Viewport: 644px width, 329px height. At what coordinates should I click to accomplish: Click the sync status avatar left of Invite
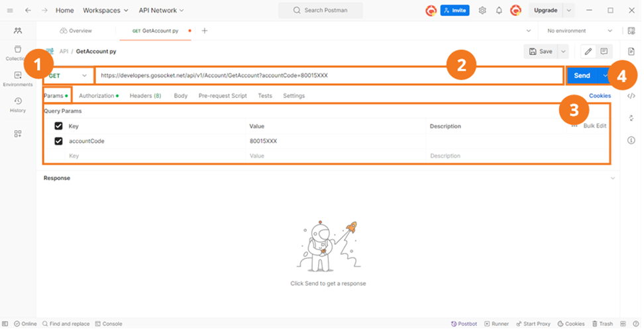coord(431,10)
